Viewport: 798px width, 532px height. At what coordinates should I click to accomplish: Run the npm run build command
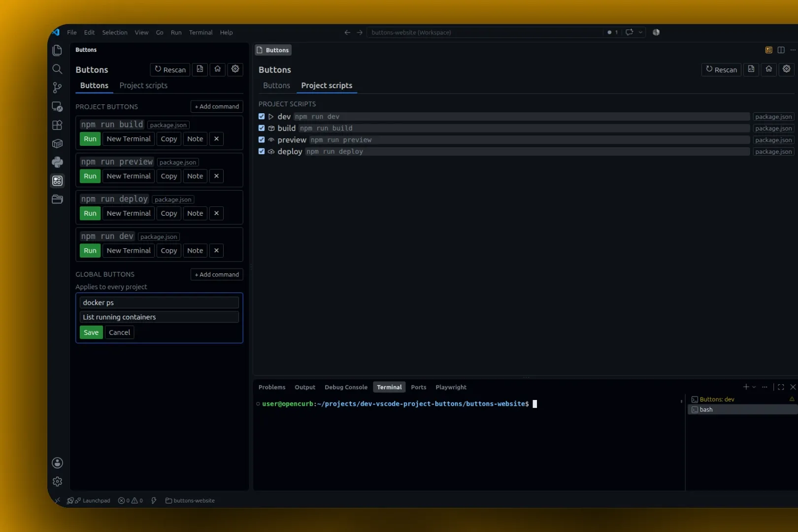(90, 139)
